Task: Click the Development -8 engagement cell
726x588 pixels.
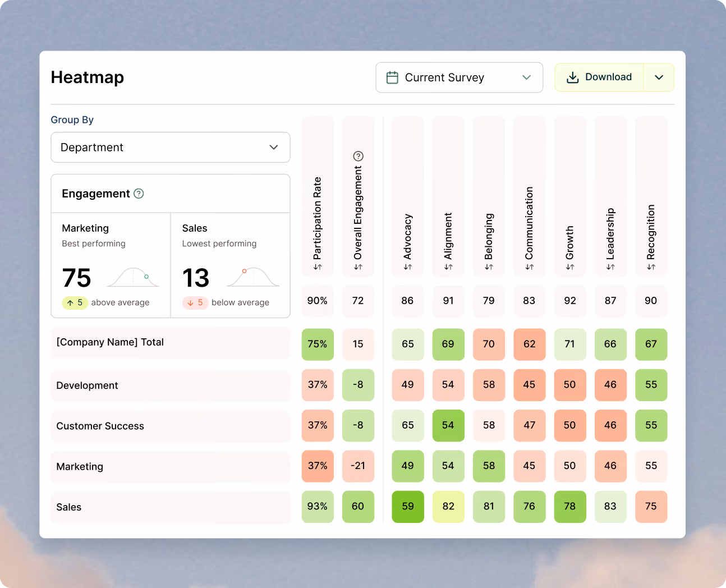Action: (x=358, y=385)
